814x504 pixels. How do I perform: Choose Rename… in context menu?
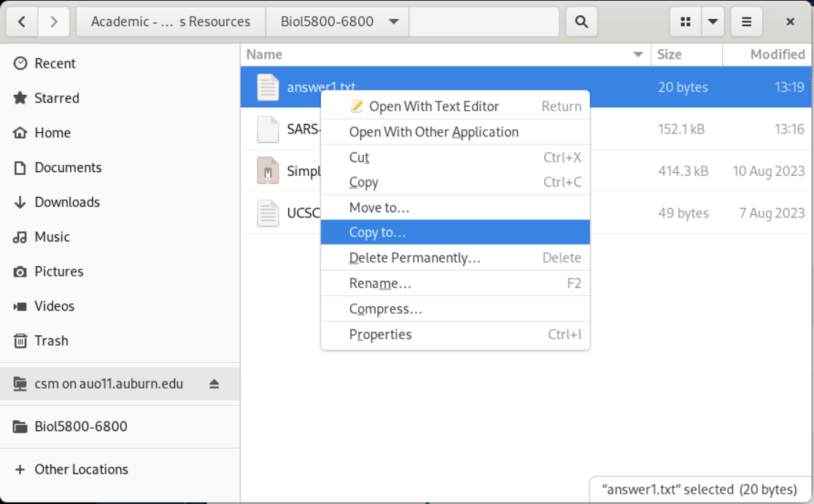(x=455, y=284)
